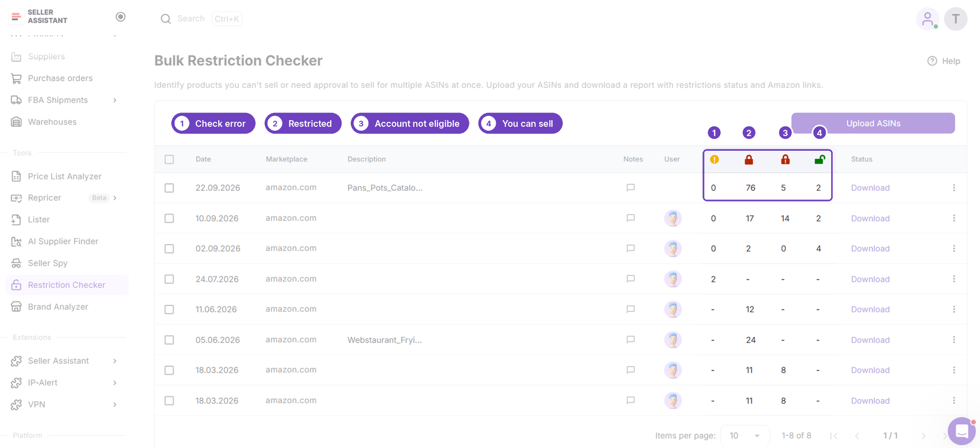The width and height of the screenshot is (980, 448).
Task: Download the 22.09.2026 report
Action: (870, 188)
